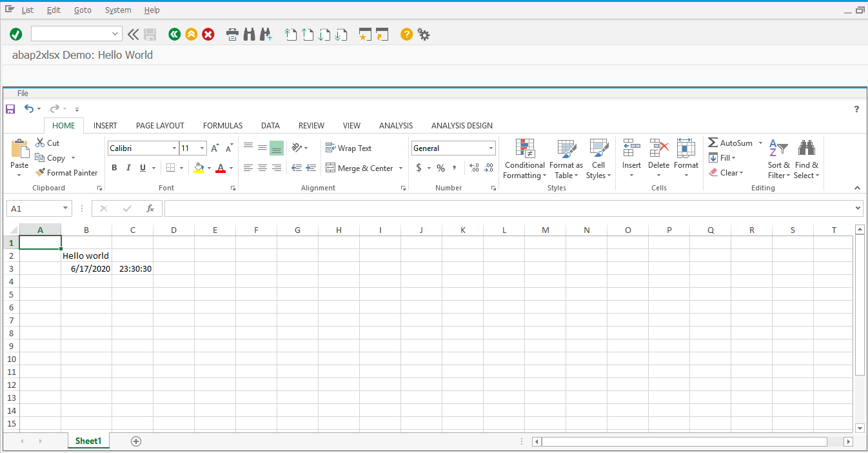Open Format Painter tool
Screen dimensions: 868x453
66,172
